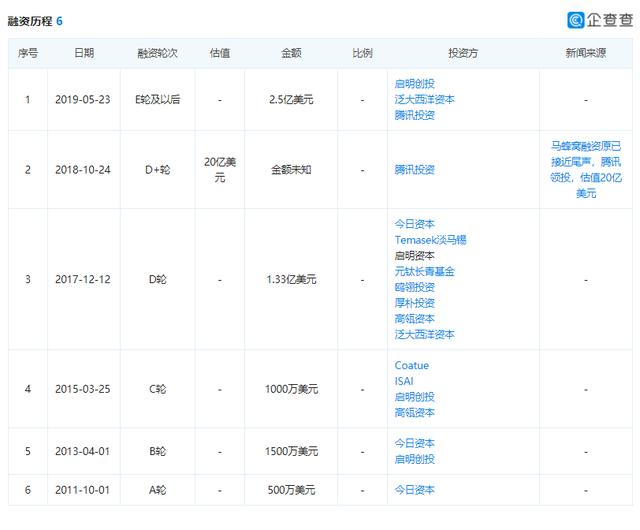The image size is (640, 530).
Task: Click the 新闻来源 column header
Action: pyautogui.click(x=586, y=53)
